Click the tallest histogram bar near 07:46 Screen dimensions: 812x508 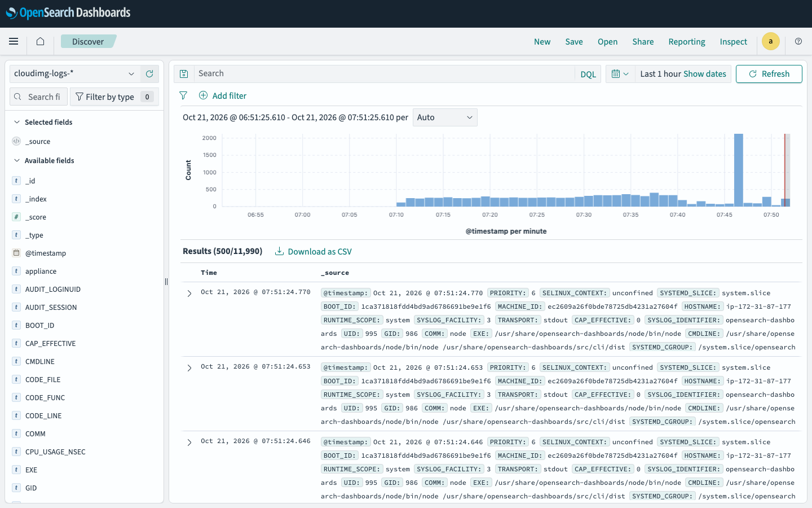pyautogui.click(x=739, y=170)
